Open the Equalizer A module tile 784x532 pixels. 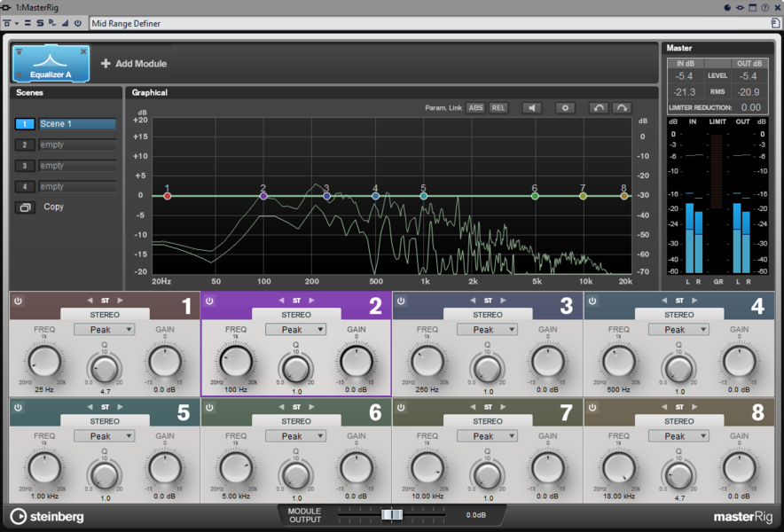click(51, 64)
